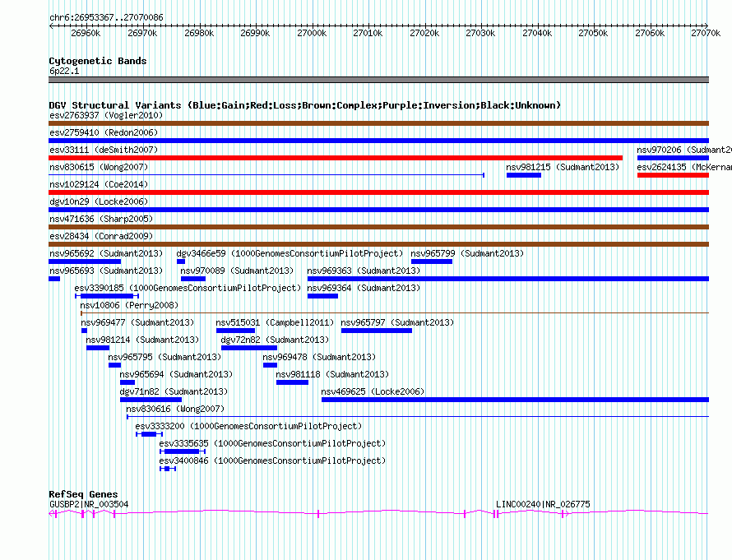732x560 pixels.
Task: Click nsv965799 (Sudmant2013) label
Action: pyautogui.click(x=467, y=253)
